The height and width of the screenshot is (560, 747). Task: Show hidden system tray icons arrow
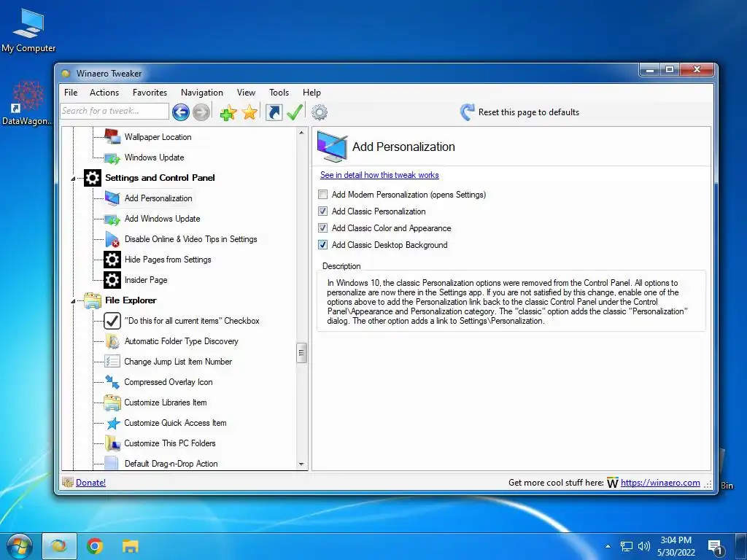tap(608, 546)
